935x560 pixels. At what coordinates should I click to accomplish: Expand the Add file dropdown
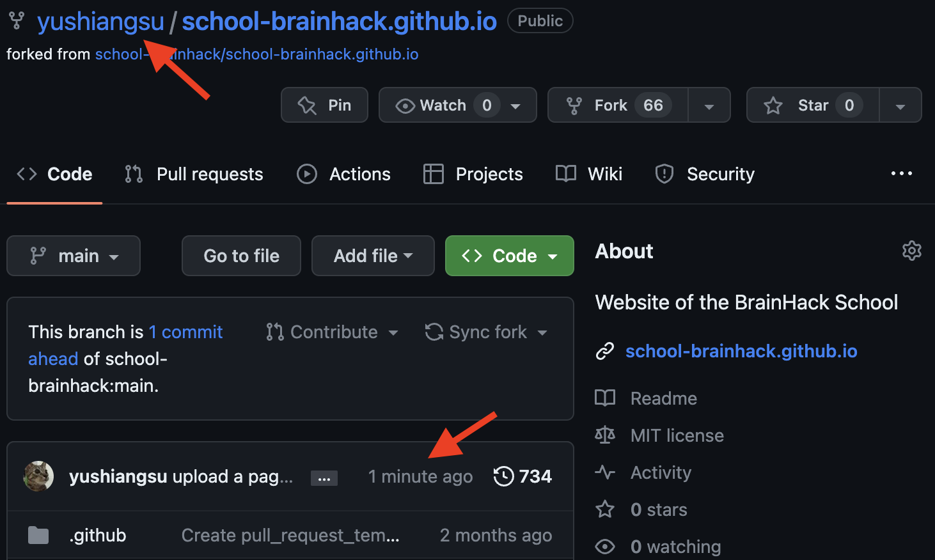pyautogui.click(x=373, y=256)
